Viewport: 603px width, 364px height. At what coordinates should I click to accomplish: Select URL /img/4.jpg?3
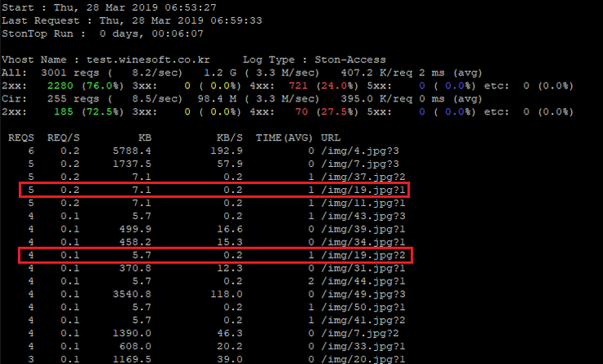coord(360,151)
